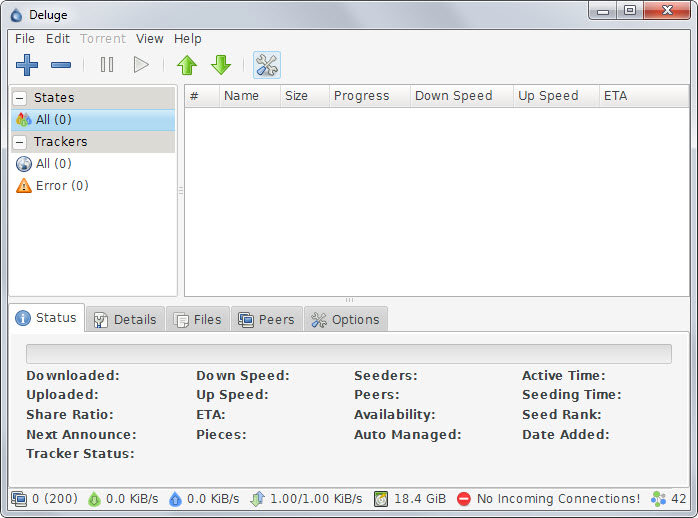Image resolution: width=698 pixels, height=518 pixels.
Task: Click the 0 (200) connections count
Action: [x=55, y=499]
